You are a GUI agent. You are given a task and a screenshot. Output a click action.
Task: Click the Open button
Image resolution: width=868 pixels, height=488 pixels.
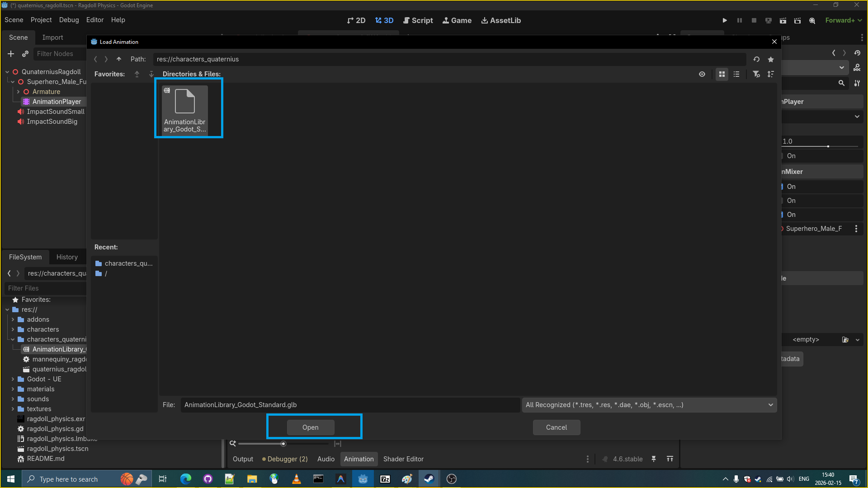311,427
